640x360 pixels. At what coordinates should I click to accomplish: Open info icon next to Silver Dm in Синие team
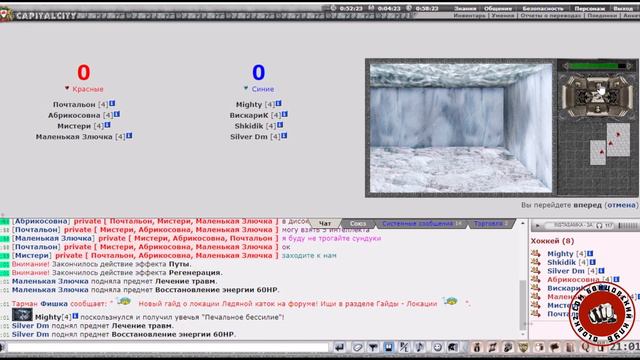284,136
